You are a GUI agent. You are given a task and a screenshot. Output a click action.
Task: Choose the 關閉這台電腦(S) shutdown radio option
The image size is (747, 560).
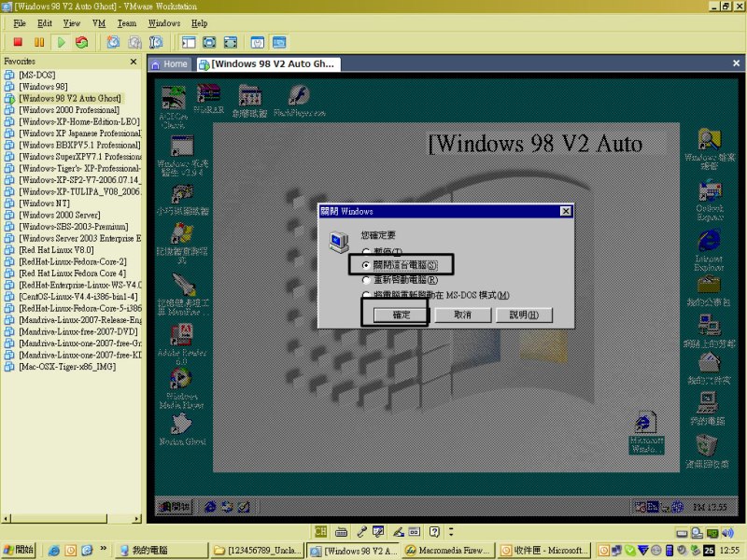pos(400,265)
